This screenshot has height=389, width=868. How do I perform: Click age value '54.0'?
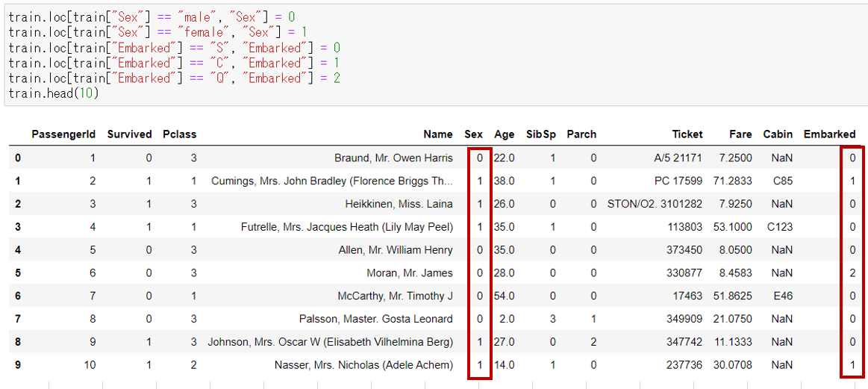[505, 296]
